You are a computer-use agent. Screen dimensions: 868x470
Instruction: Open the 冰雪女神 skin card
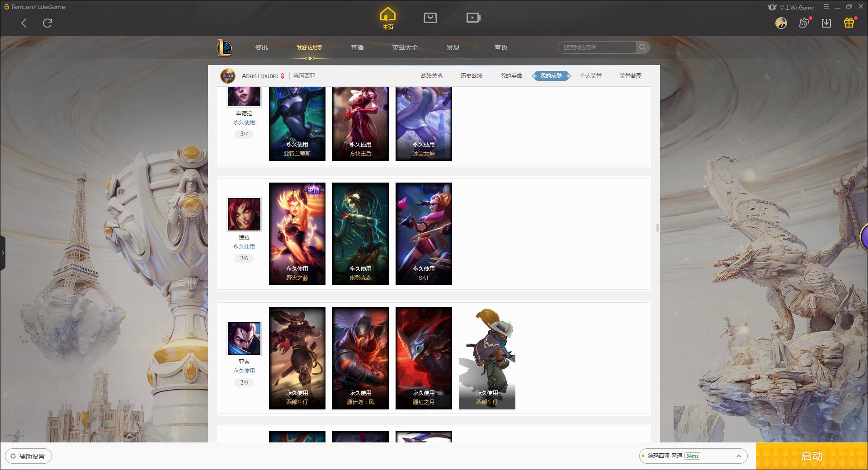pos(424,124)
